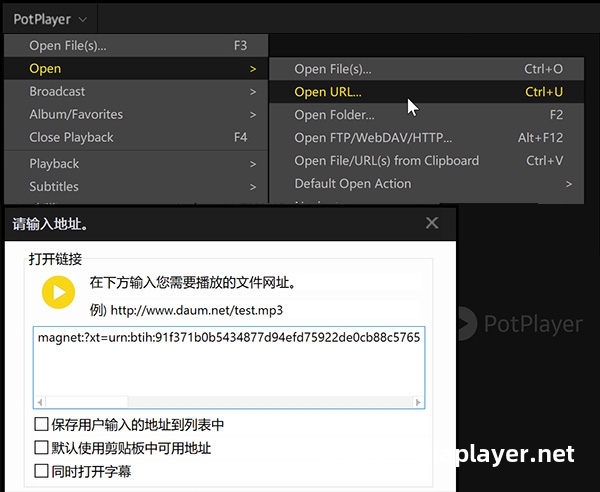Screen dimensions: 600x492
Task: Select Open FTP/WebDAV/HTTP... entry
Action: point(427,138)
